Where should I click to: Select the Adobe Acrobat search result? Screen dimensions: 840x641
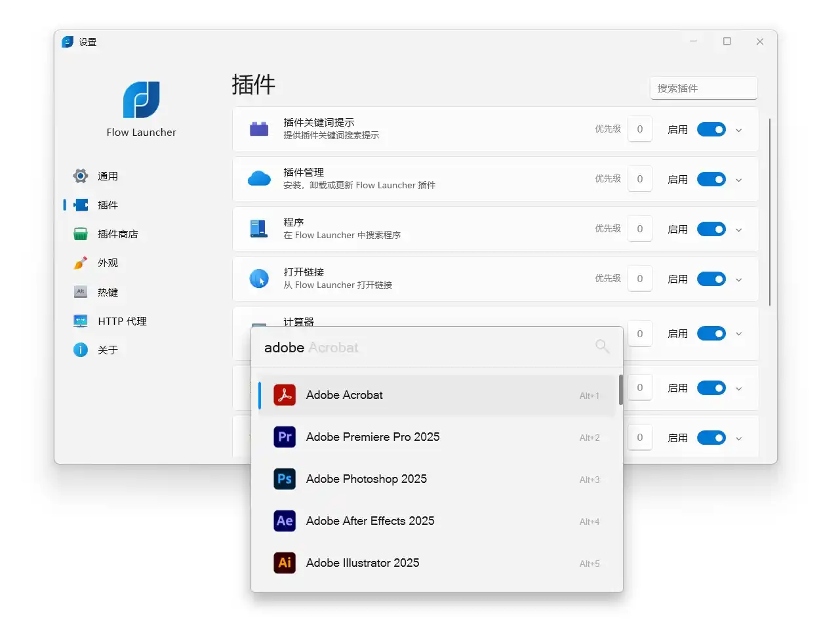437,395
